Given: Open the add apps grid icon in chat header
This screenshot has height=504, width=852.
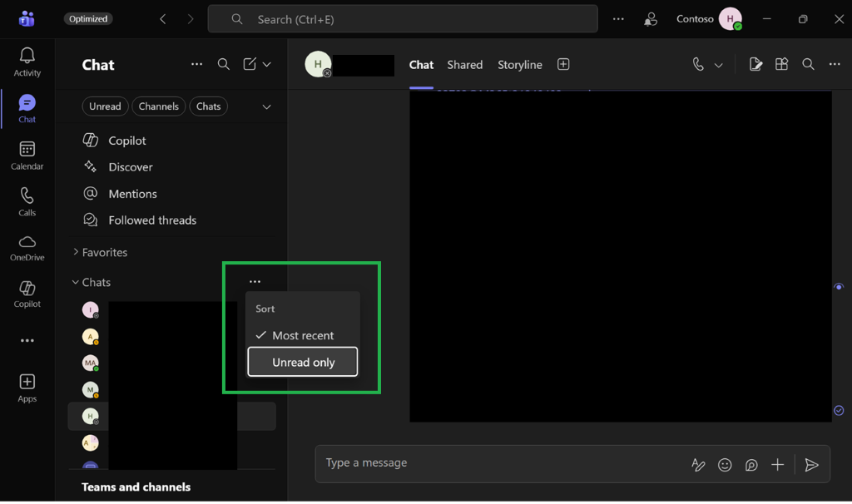Looking at the screenshot, I should coord(781,65).
